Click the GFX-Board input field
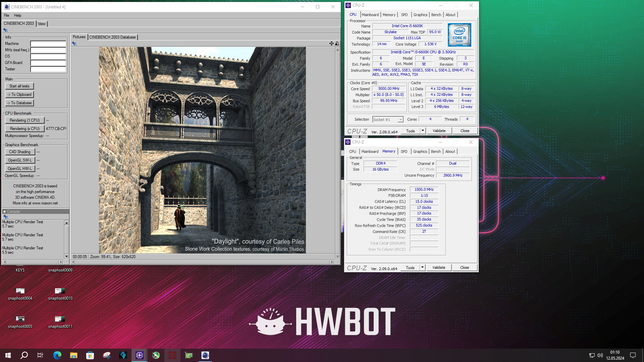Viewport: 644px width, 362px height. [x=48, y=63]
